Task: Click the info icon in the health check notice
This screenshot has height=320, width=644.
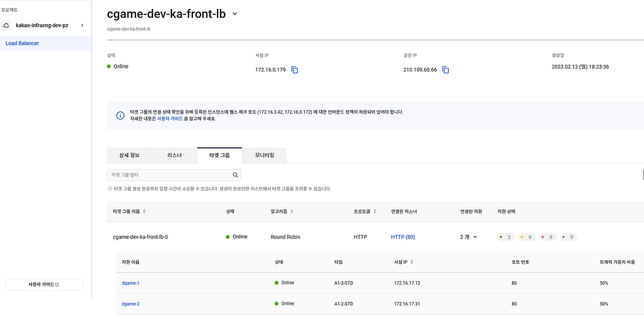Action: tap(120, 115)
